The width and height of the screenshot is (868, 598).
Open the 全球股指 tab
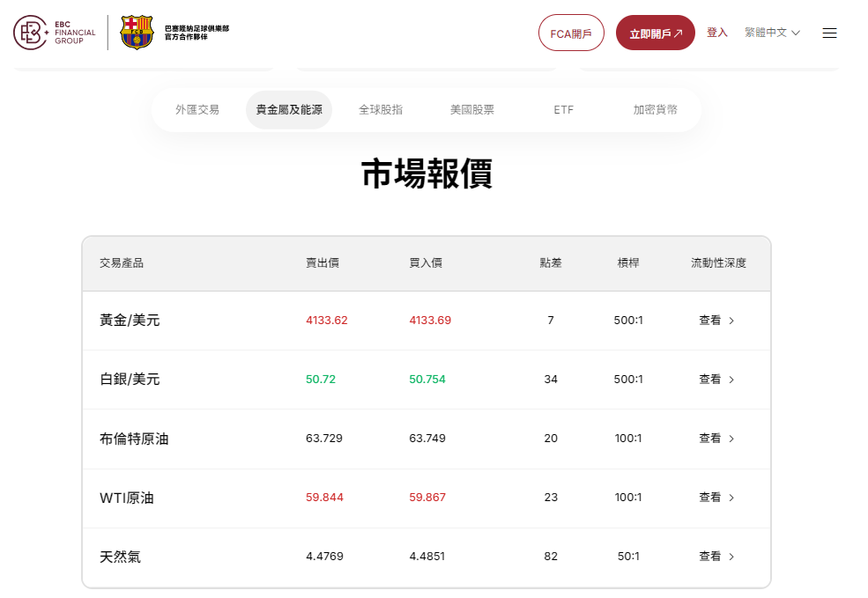[x=382, y=109]
